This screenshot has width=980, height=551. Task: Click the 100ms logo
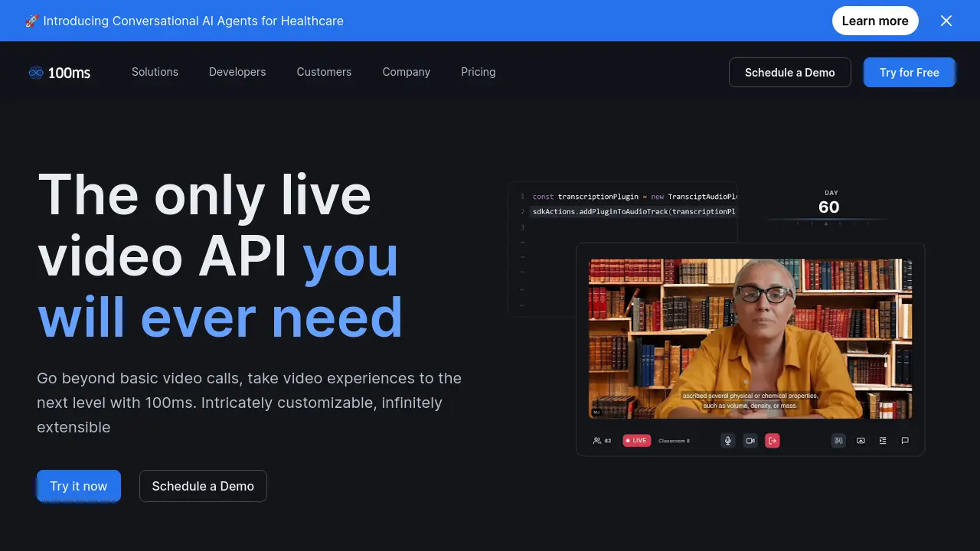(x=60, y=73)
